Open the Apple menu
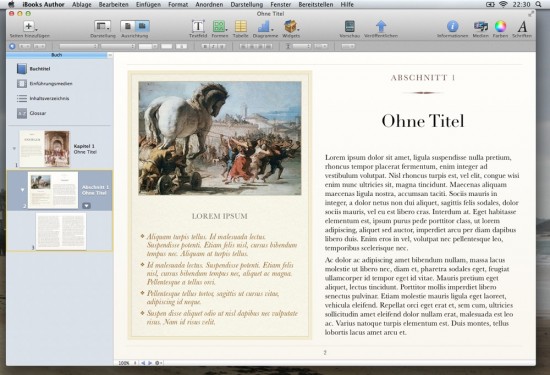This screenshot has width=550, height=375. tap(11, 4)
